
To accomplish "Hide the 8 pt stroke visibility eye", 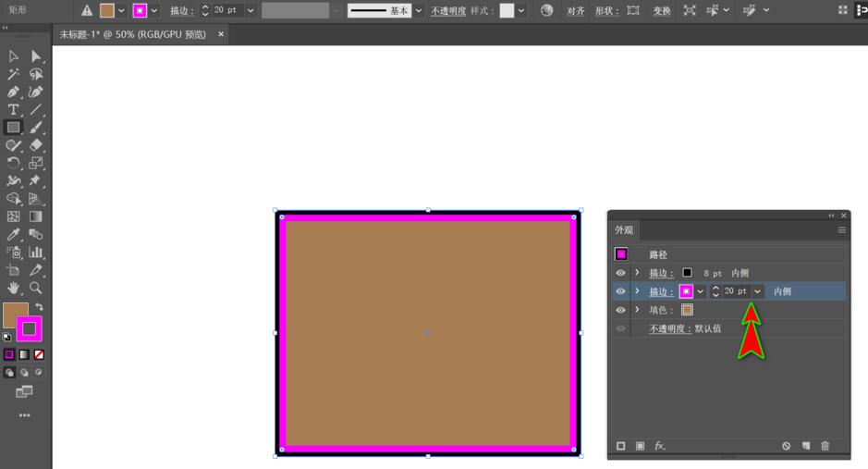I will (620, 273).
